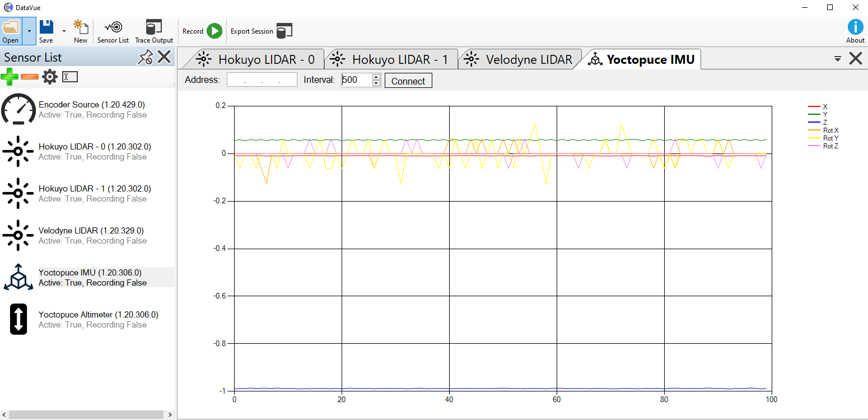Focus the IP Address input field
The image size is (868, 420).
[x=262, y=80]
